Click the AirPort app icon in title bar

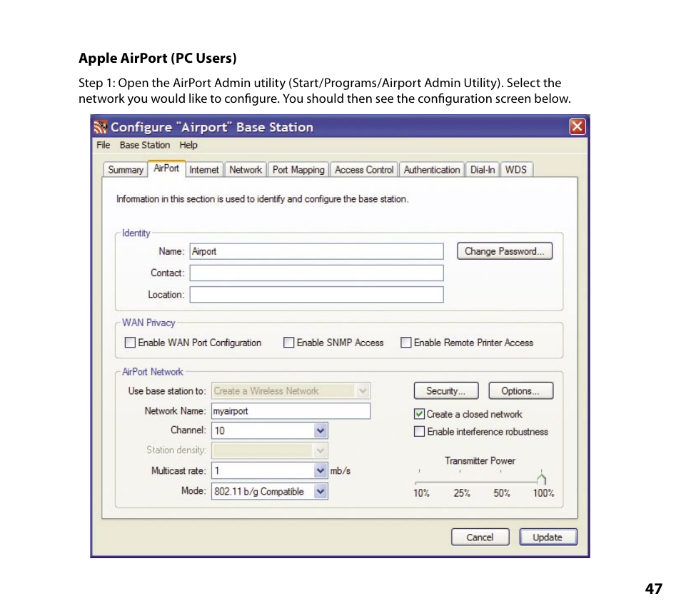101,127
